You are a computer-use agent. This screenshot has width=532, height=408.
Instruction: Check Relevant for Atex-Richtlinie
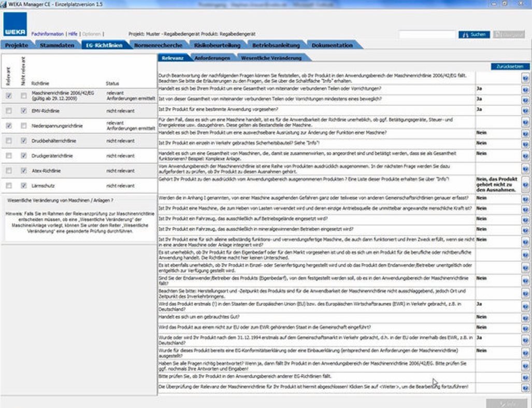point(9,171)
